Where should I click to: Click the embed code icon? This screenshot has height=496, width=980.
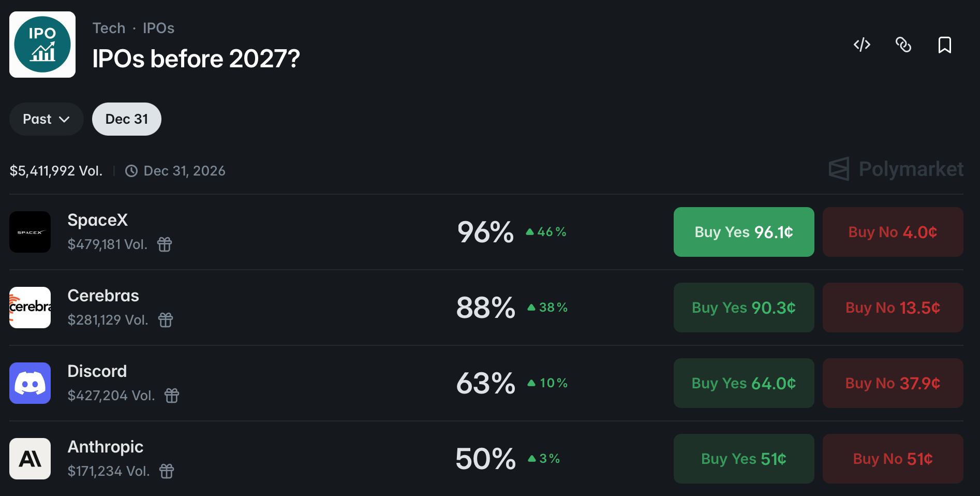(x=862, y=45)
